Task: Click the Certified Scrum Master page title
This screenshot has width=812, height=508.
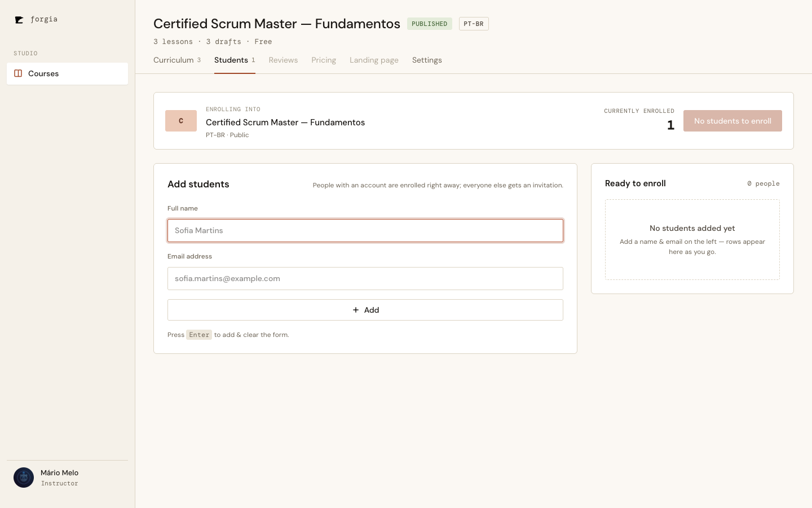Action: point(277,24)
